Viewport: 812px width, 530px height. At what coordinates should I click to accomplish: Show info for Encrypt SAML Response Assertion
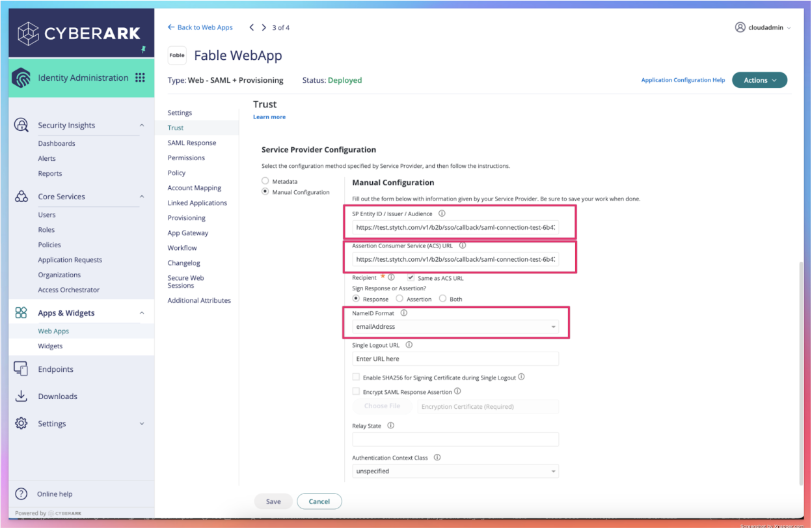coord(457,391)
